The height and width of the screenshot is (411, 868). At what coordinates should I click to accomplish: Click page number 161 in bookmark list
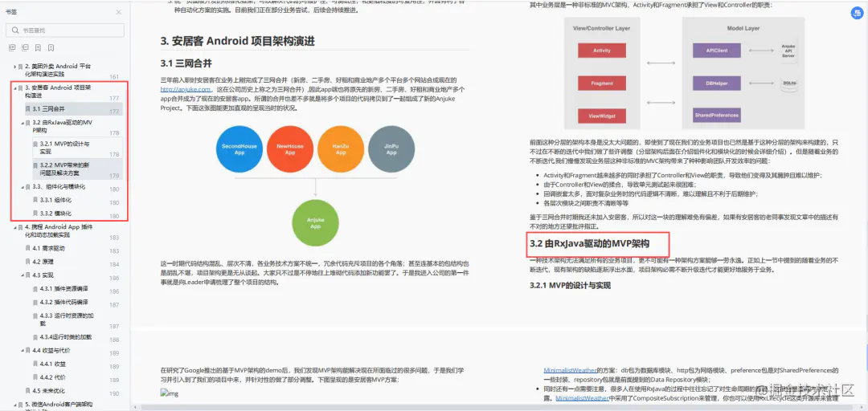pos(114,77)
